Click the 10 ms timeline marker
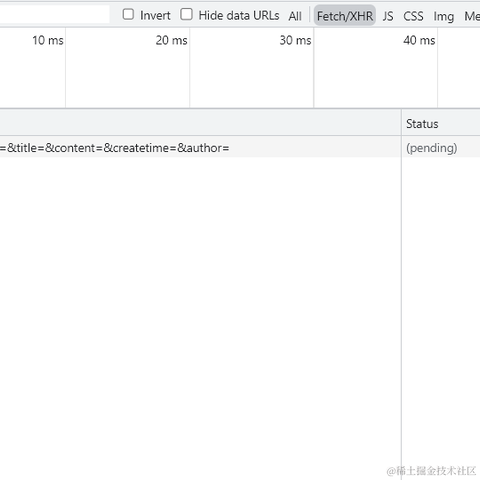 tap(48, 40)
